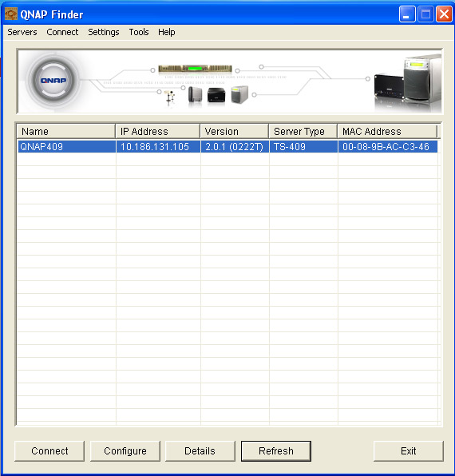Sort by the Name column header
This screenshot has height=476, width=455.
coord(66,132)
